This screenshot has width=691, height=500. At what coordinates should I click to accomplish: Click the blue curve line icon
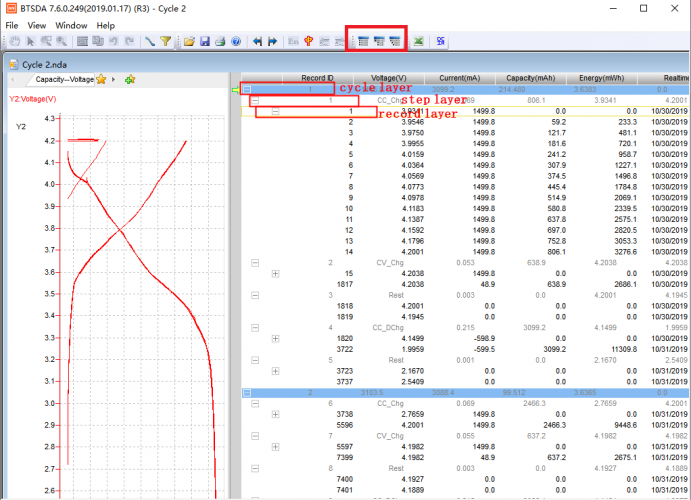click(150, 41)
